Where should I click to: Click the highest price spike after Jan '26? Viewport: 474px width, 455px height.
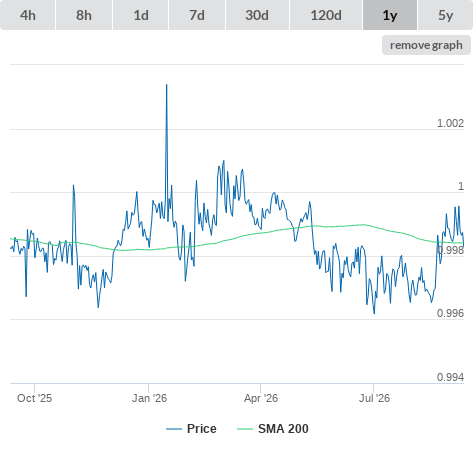tap(167, 85)
